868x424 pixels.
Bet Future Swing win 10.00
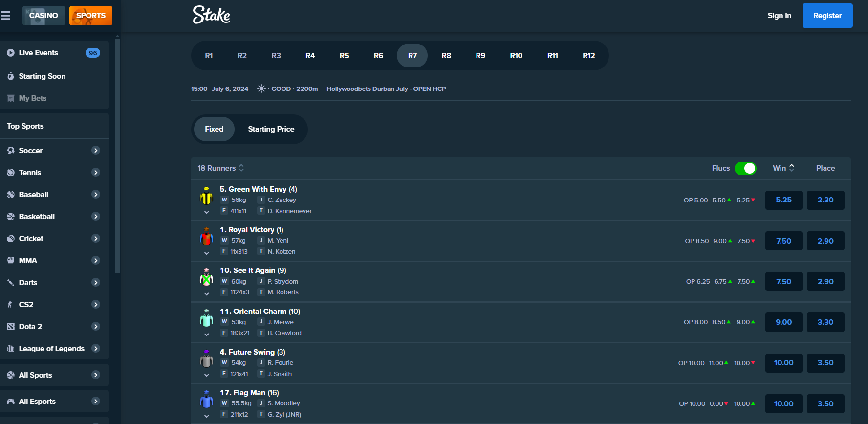tap(784, 363)
